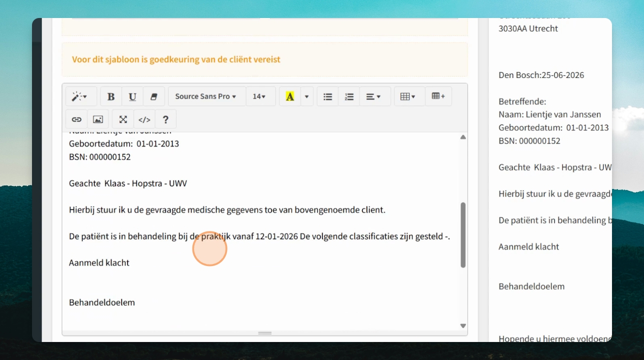
Task: Open the Source Sans Pro font dropdown
Action: [x=207, y=96]
